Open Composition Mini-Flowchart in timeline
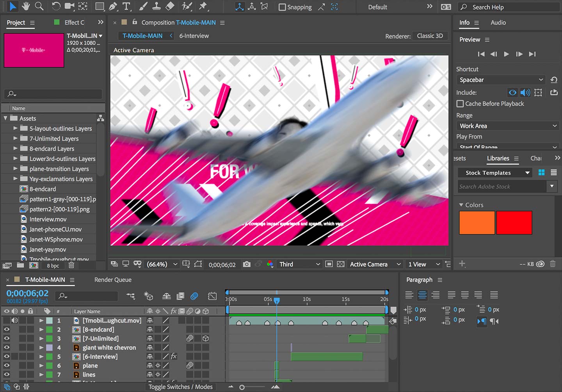This screenshot has height=392, width=562. [131, 296]
